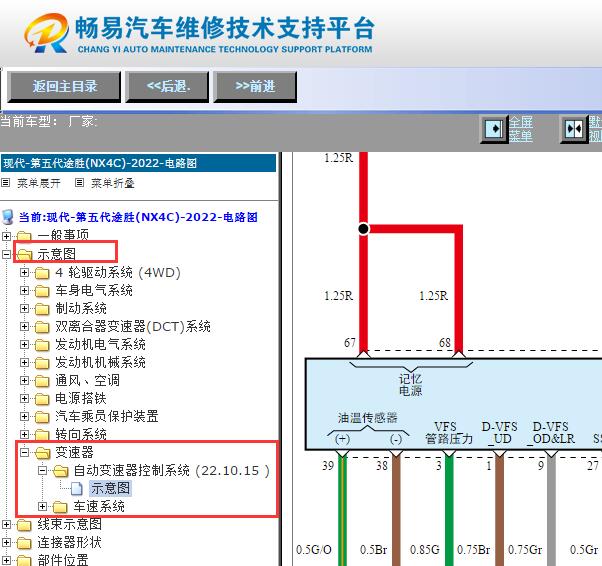The width and height of the screenshot is (602, 566).
Task: Click the open folder icon of 自动变速器控制系统
Action: click(61, 471)
